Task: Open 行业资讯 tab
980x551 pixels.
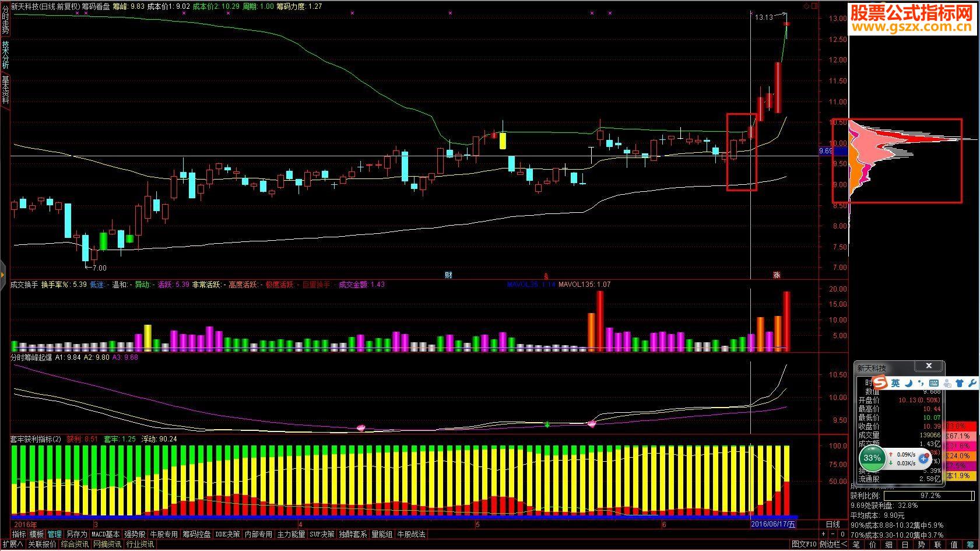Action: (140, 545)
